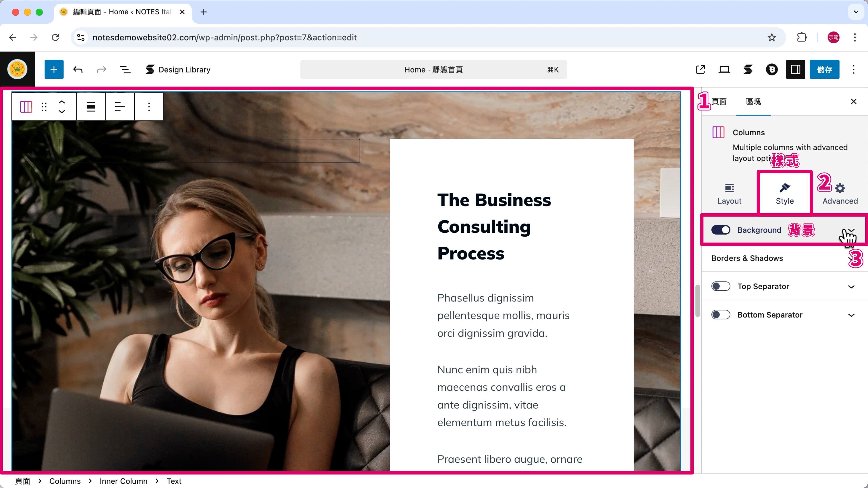Open the document overview list view
868x488 pixels.
click(125, 69)
